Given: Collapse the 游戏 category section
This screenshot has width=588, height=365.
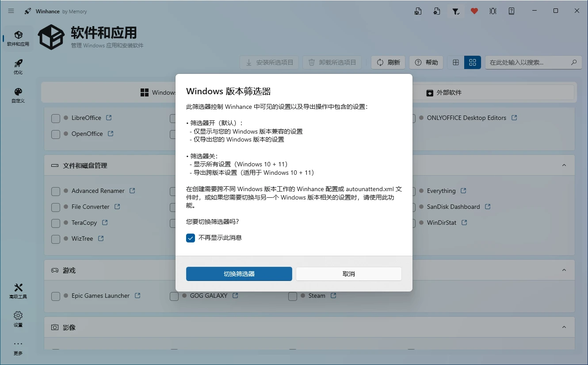Looking at the screenshot, I should [564, 270].
